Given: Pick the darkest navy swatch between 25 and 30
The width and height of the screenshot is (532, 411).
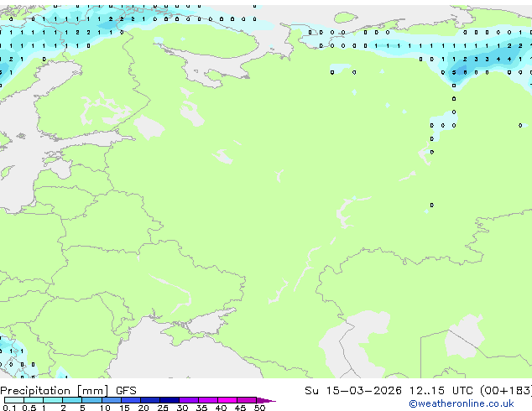Looking at the screenshot, I should click(x=170, y=400).
